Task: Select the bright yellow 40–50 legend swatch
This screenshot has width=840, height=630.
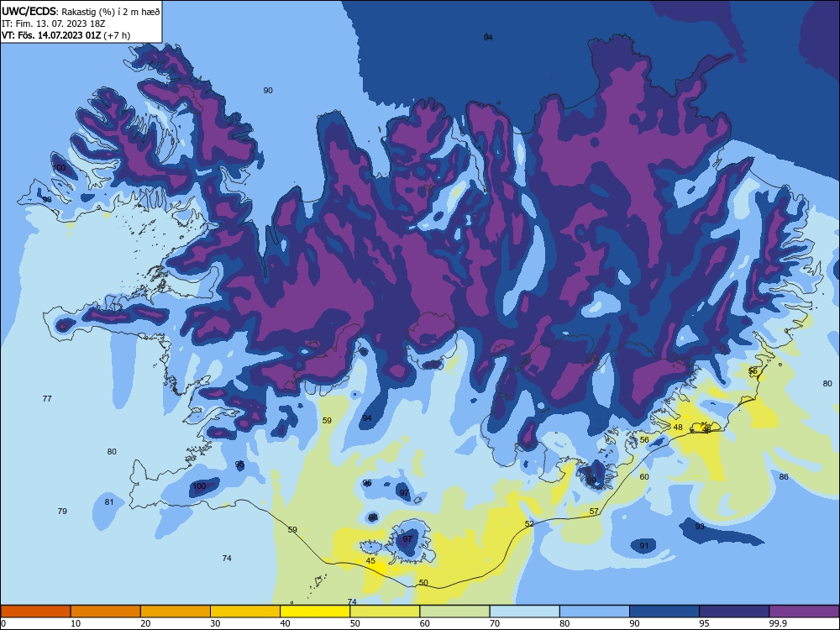Action: tap(315, 612)
